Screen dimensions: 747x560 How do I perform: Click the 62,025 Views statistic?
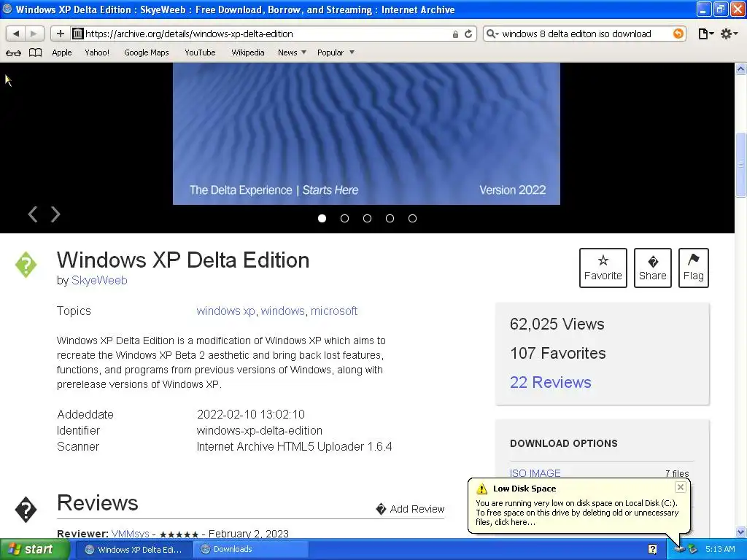[557, 324]
